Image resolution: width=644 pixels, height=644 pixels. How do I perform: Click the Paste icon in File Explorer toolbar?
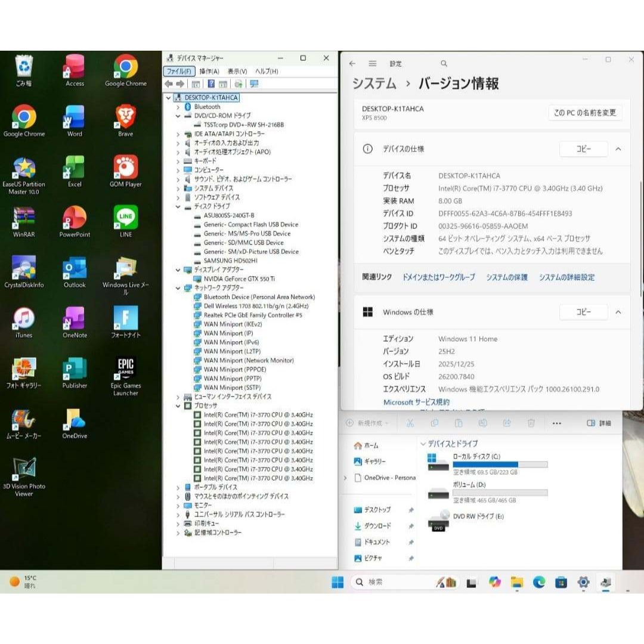click(459, 423)
